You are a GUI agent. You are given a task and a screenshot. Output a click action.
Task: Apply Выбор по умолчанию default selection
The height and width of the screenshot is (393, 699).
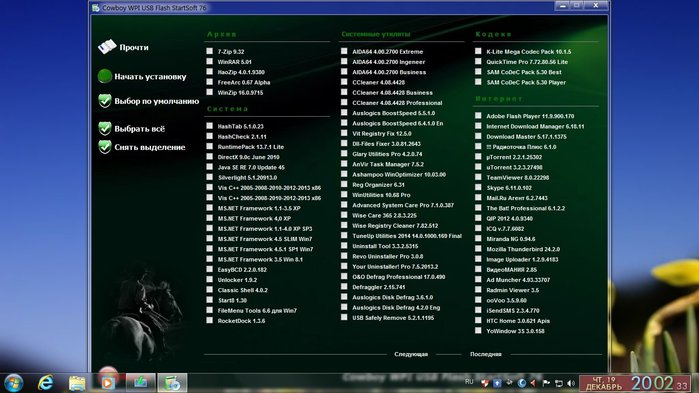pos(156,101)
